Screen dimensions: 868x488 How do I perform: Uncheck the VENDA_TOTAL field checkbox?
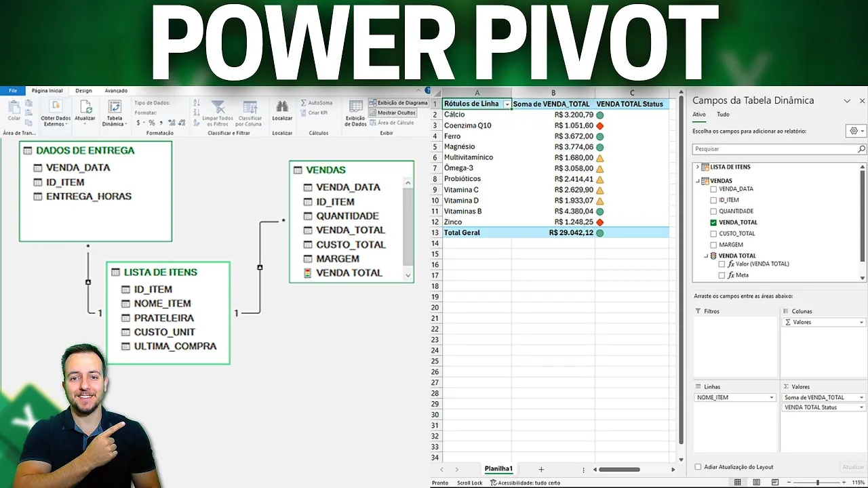tap(713, 222)
